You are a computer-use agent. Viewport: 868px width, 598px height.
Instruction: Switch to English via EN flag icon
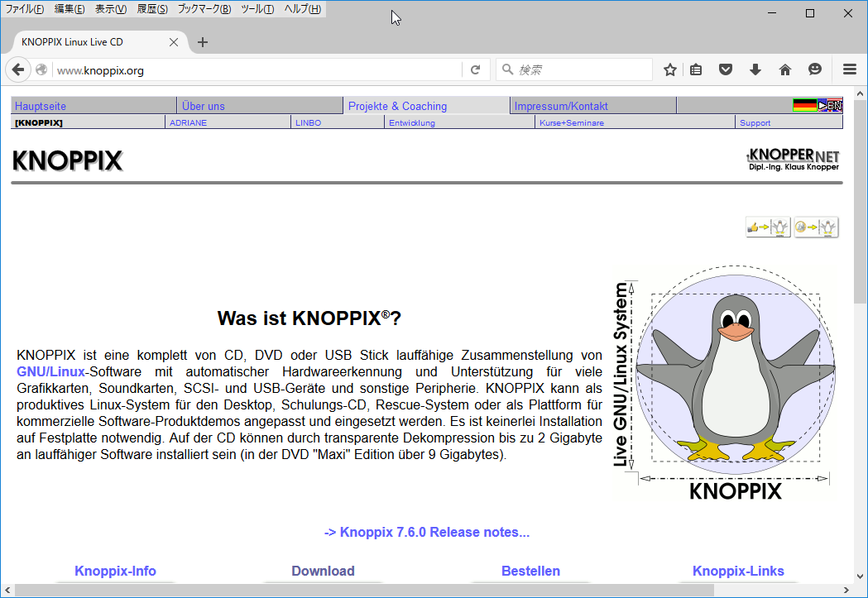(x=830, y=105)
